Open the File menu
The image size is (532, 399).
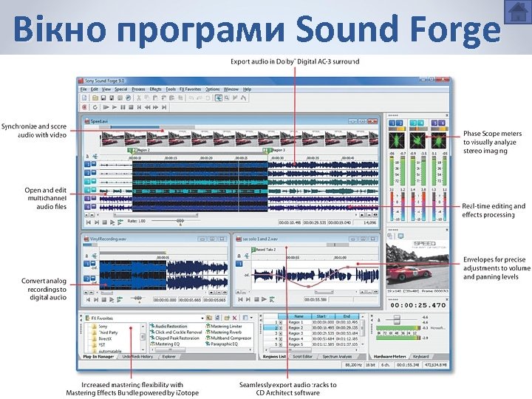pyautogui.click(x=83, y=89)
